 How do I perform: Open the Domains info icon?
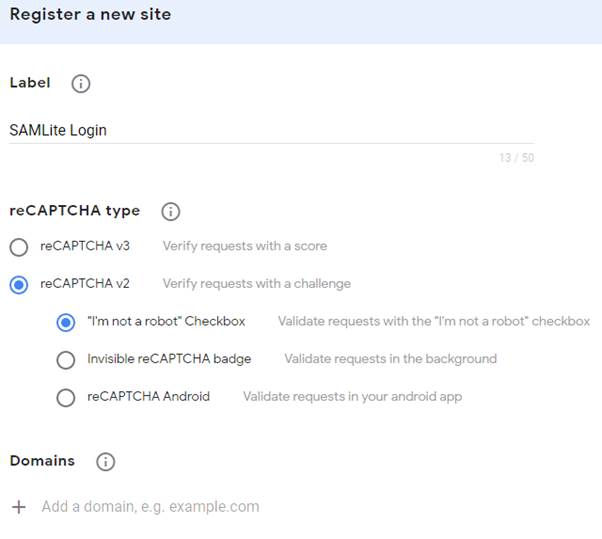(106, 461)
